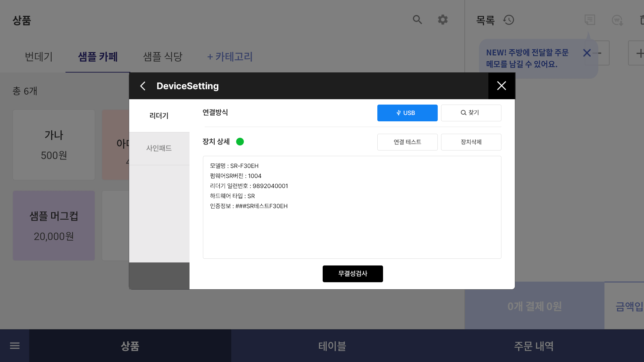Viewport: 644px width, 362px height.
Task: Dismiss the NEW kitchen memo tooltip
Action: (x=587, y=53)
